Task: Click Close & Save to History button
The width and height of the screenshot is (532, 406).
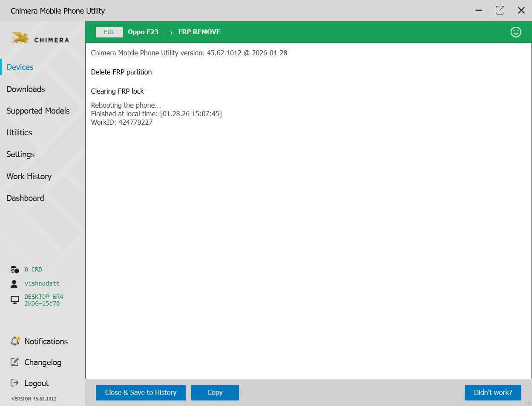Action: tap(141, 392)
